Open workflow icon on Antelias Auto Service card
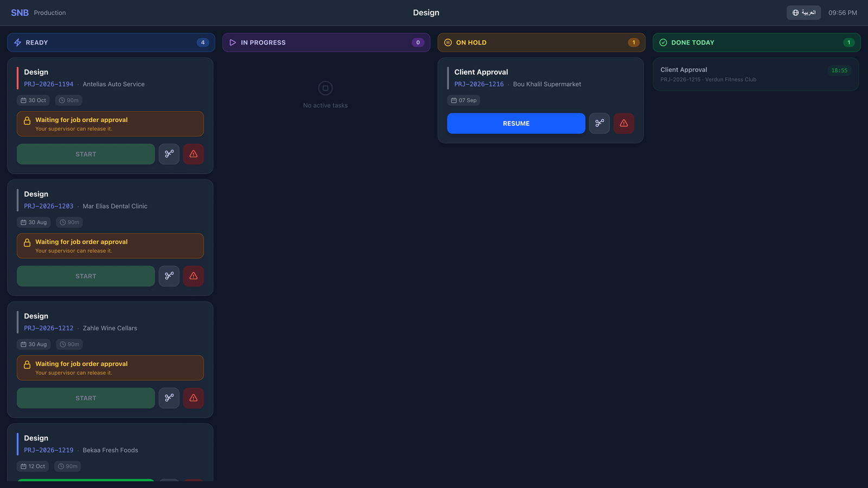 (169, 154)
